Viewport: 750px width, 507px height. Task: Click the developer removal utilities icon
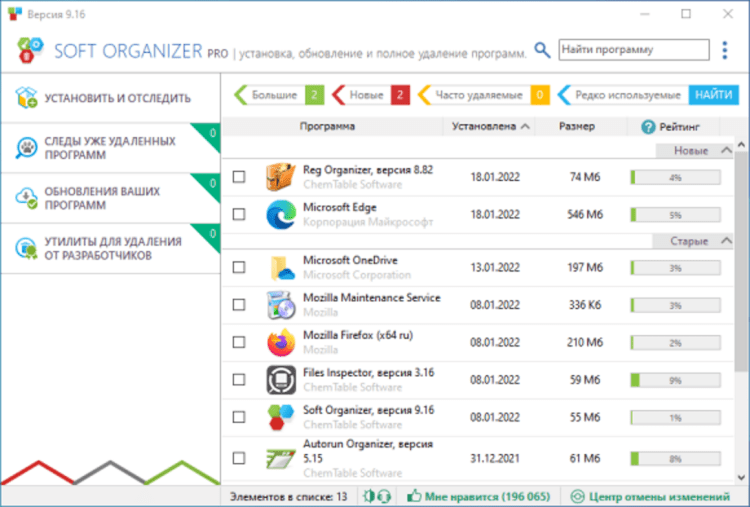click(x=26, y=248)
